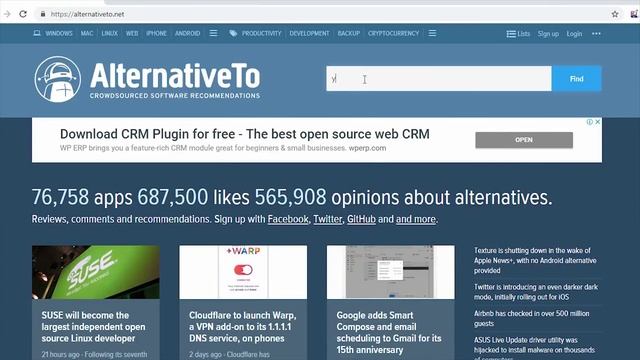Reload the page with the refresh icon

coord(23,14)
